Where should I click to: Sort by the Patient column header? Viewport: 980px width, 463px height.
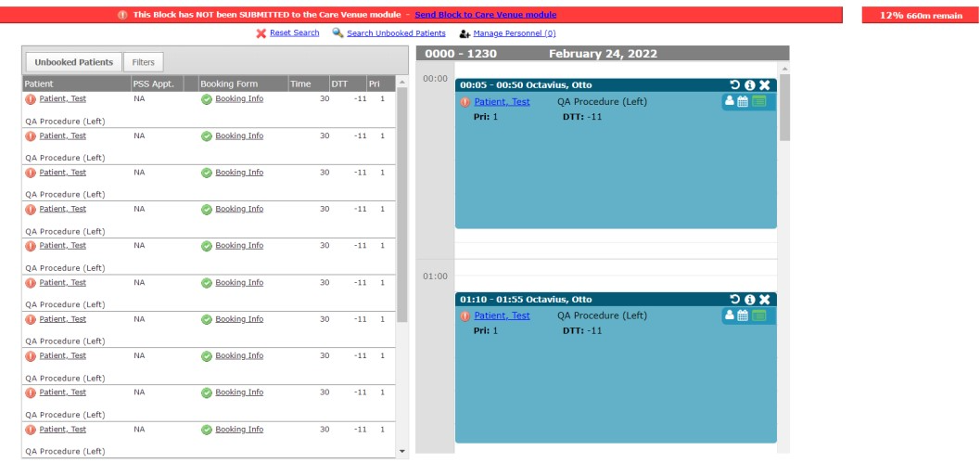(76, 84)
